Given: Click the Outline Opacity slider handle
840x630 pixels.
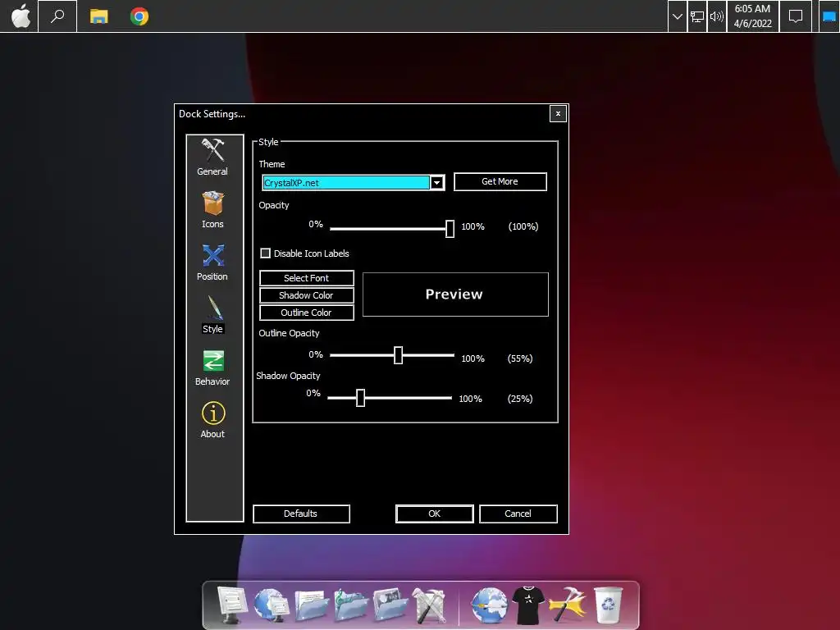Looking at the screenshot, I should [398, 355].
